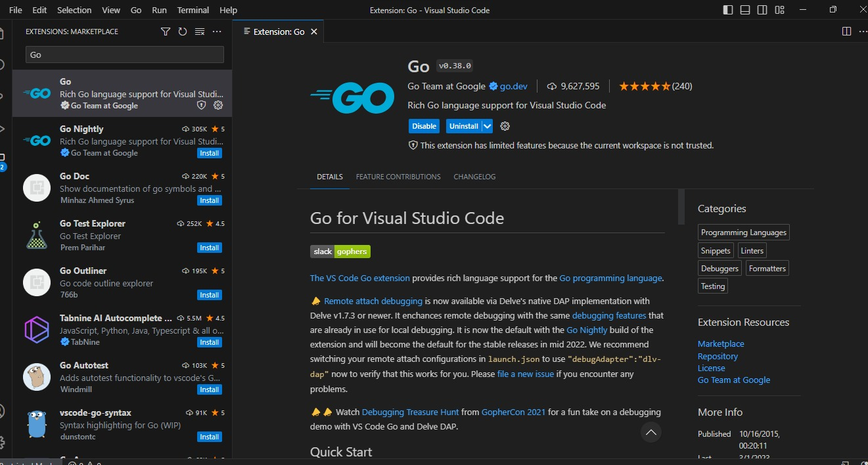Open the License resource link
Image resolution: width=868 pixels, height=465 pixels.
712,368
